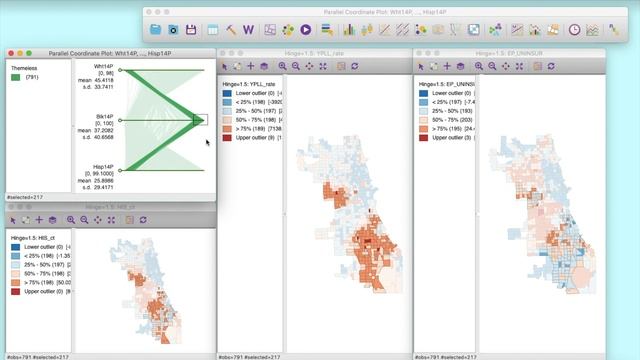The height and width of the screenshot is (360, 640).
Task: Fit HIS_ct map to full extent
Action: [111, 220]
